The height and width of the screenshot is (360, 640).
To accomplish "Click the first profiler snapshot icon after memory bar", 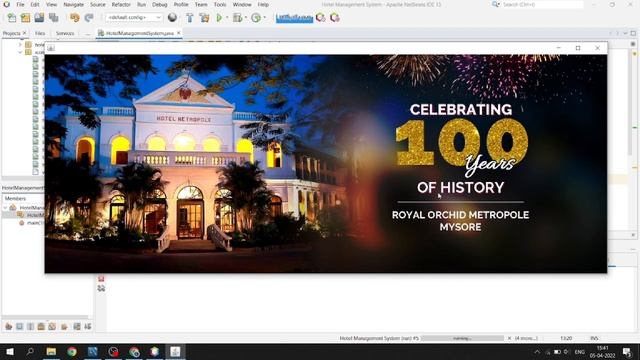I will point(321,18).
